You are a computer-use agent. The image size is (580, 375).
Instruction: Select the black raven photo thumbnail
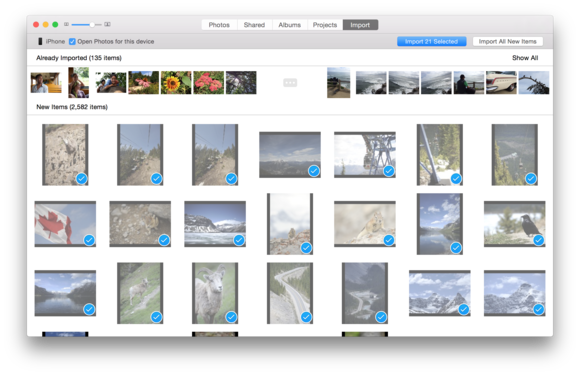515,224
